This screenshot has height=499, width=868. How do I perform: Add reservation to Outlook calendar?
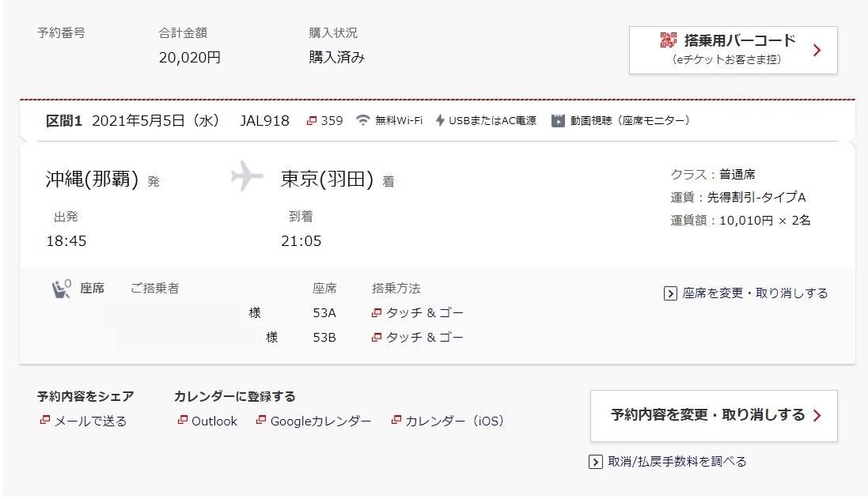pyautogui.click(x=207, y=421)
